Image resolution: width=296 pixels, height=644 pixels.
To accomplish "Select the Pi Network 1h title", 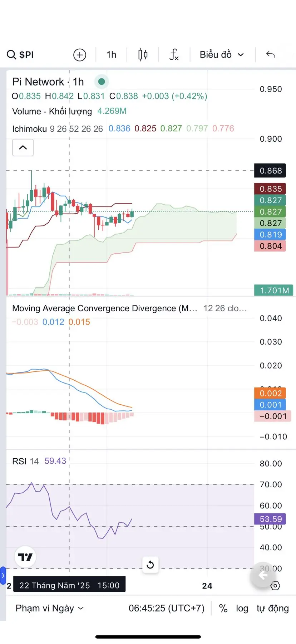I will (48, 82).
